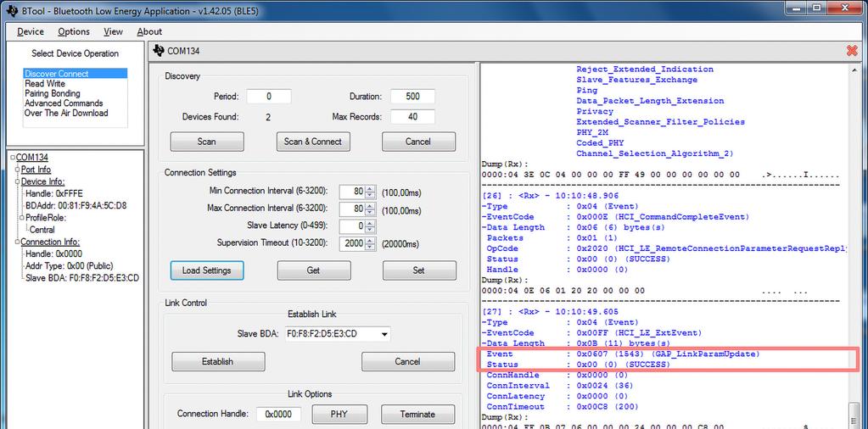Click the TI logo icon in title bar
868x429 pixels.
[11, 9]
